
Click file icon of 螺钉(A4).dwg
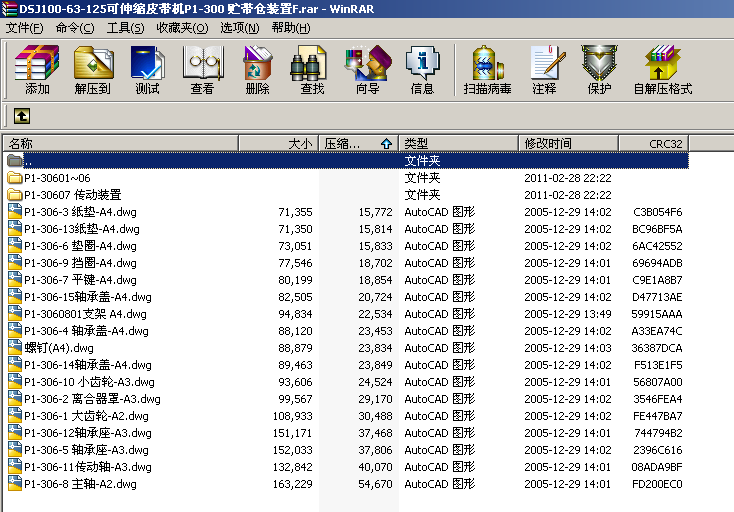(x=15, y=347)
